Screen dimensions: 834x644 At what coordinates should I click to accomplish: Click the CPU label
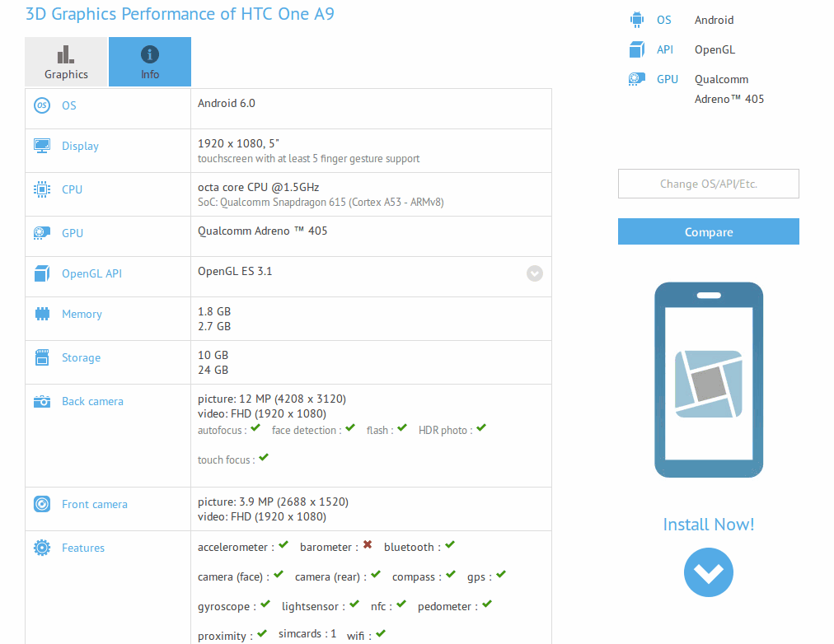click(73, 189)
